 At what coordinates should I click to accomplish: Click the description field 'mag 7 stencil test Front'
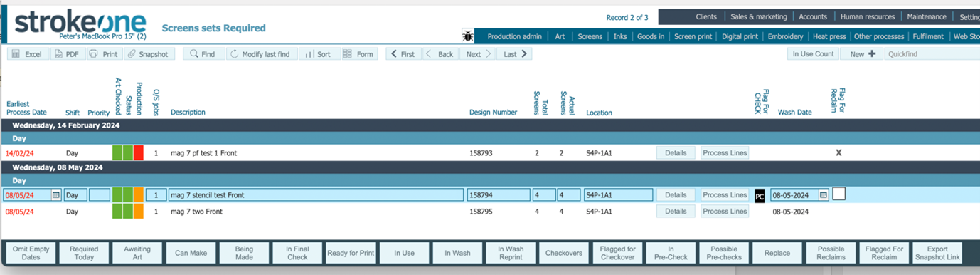coord(316,194)
